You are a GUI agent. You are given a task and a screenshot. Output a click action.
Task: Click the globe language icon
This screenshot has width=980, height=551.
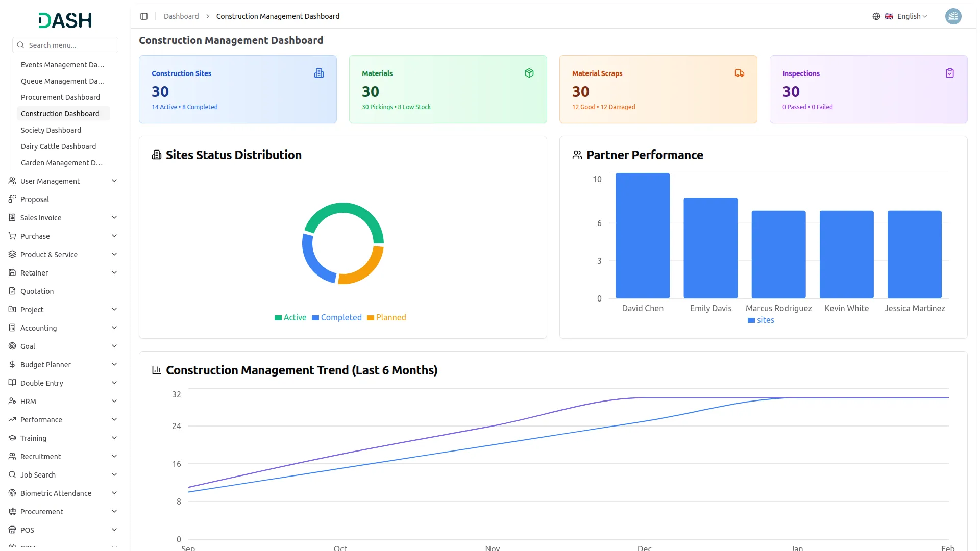(876, 16)
